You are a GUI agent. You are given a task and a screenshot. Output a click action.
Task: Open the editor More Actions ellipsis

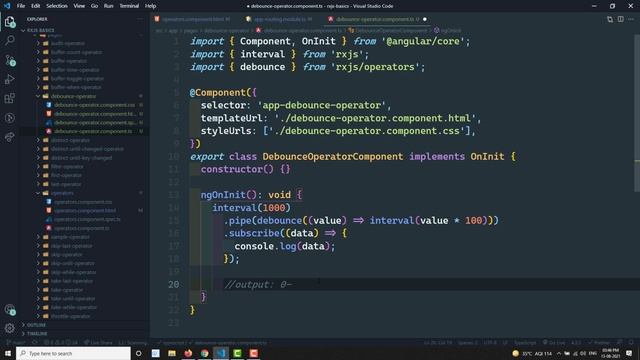point(631,19)
